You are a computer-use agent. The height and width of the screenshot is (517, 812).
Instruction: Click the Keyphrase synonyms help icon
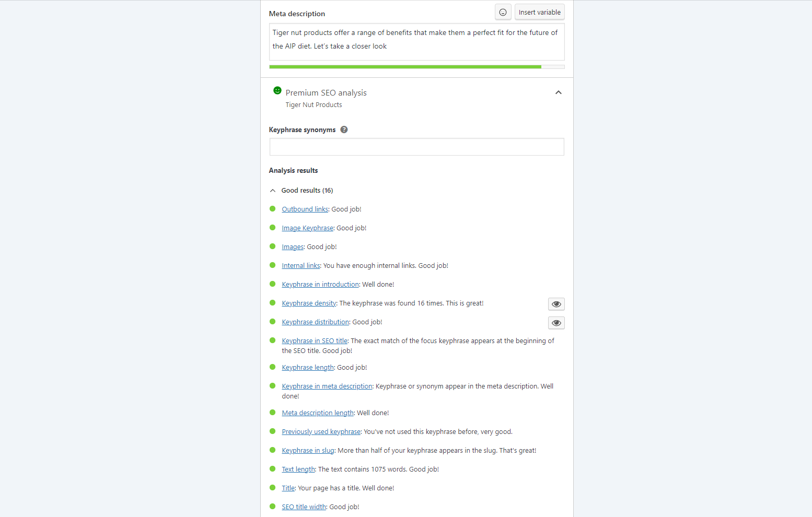[x=344, y=130]
